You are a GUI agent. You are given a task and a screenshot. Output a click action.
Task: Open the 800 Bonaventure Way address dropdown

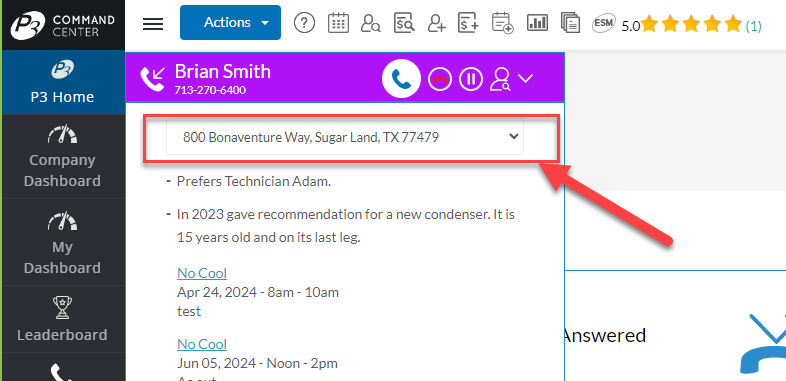tap(345, 136)
